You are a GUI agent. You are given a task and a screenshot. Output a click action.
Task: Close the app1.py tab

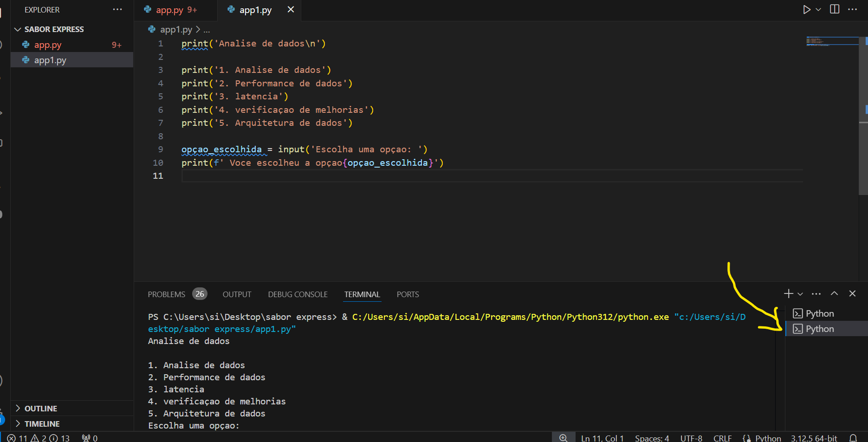(291, 9)
